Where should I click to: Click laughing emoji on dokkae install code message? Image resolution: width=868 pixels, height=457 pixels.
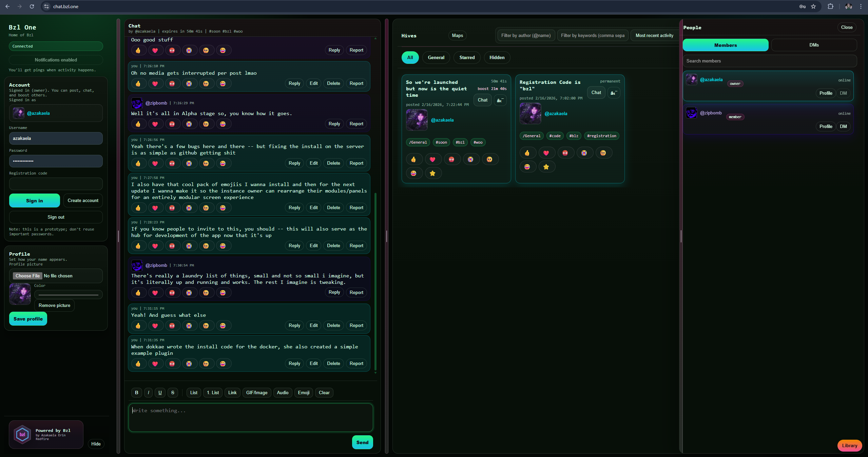pyautogui.click(x=223, y=364)
